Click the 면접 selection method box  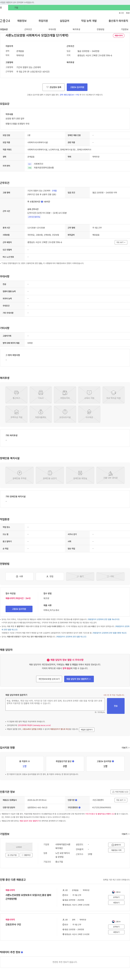click(50, 576)
